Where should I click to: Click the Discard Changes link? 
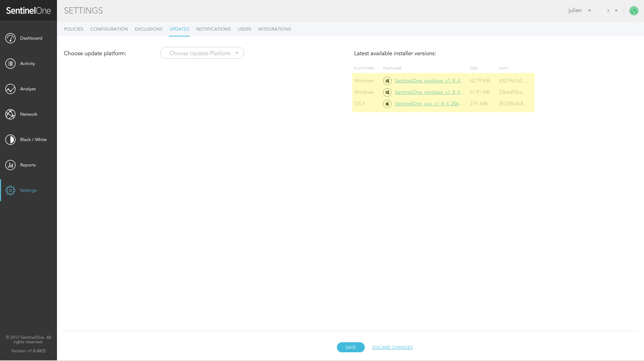tap(392, 347)
